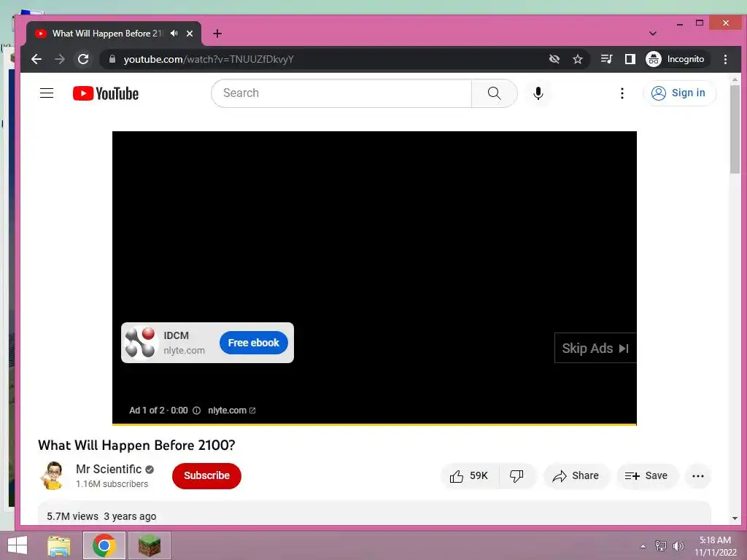Share the video
Screen dimensions: 747x560
pos(576,475)
